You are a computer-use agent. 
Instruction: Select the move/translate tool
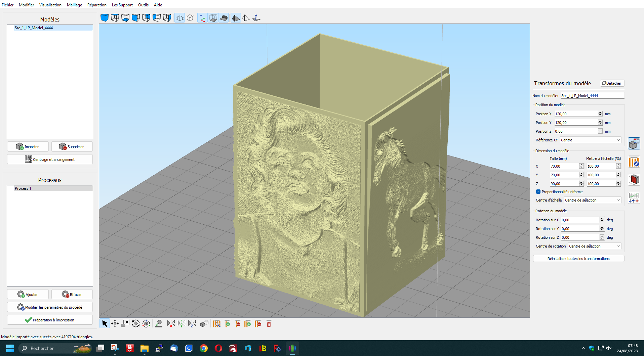(115, 324)
